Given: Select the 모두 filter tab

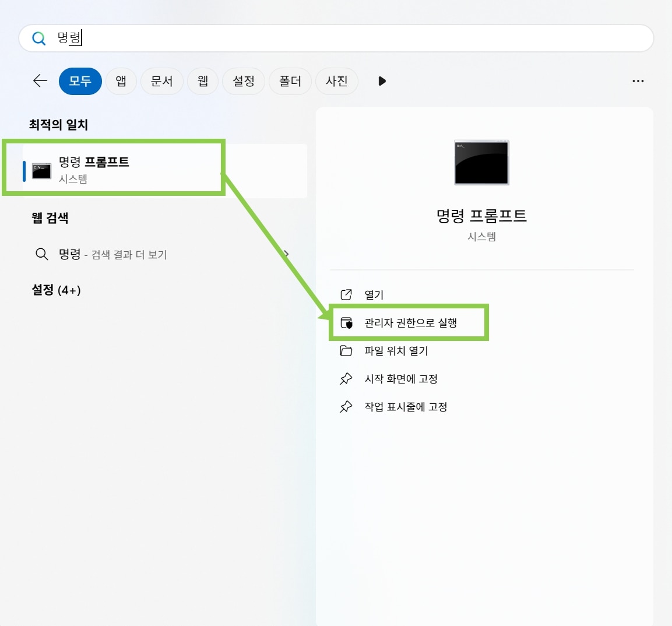Looking at the screenshot, I should click(80, 81).
